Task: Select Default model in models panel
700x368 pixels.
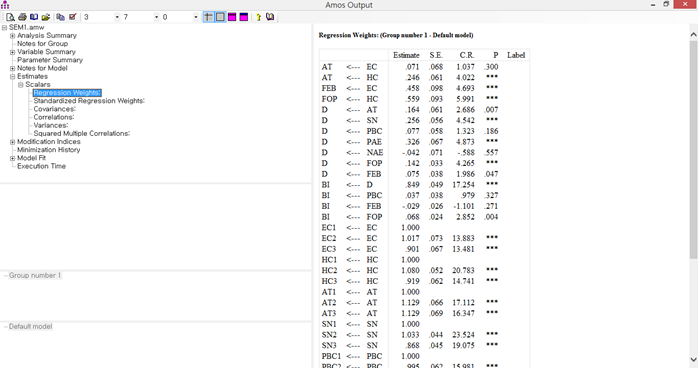Action: (30, 326)
